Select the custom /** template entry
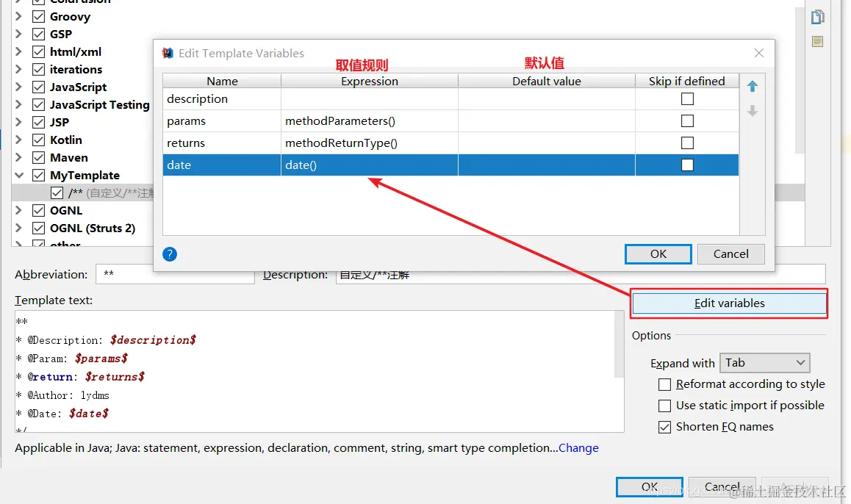Screen dimensions: 851x504 point(111,192)
